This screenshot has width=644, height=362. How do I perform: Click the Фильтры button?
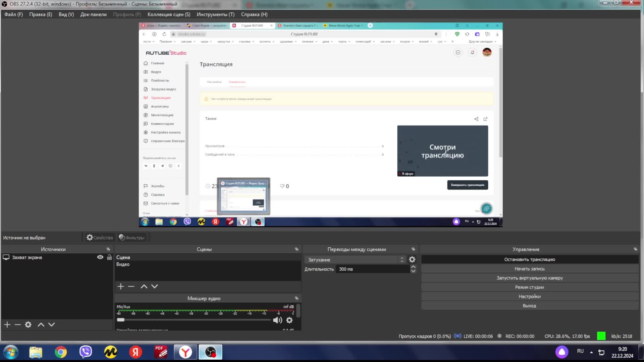[131, 238]
